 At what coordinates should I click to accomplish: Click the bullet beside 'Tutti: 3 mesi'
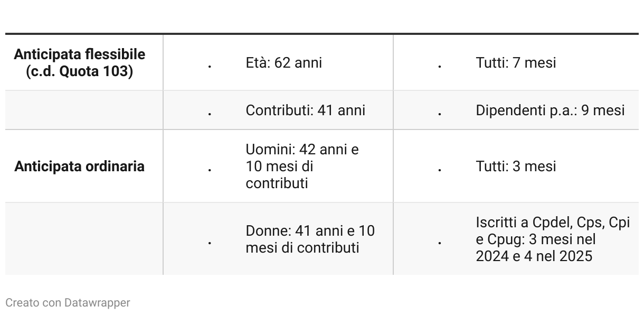[440, 170]
